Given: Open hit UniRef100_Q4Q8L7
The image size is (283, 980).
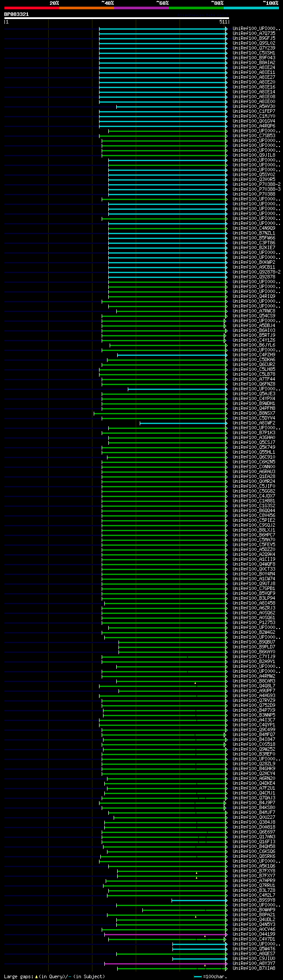Looking at the screenshot, I should tap(254, 686).
